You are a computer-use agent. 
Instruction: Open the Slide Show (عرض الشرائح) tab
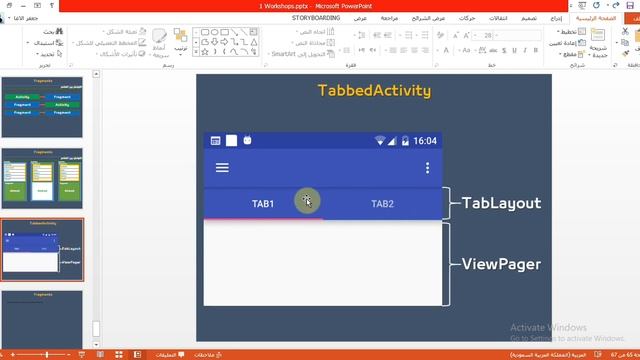click(x=428, y=18)
